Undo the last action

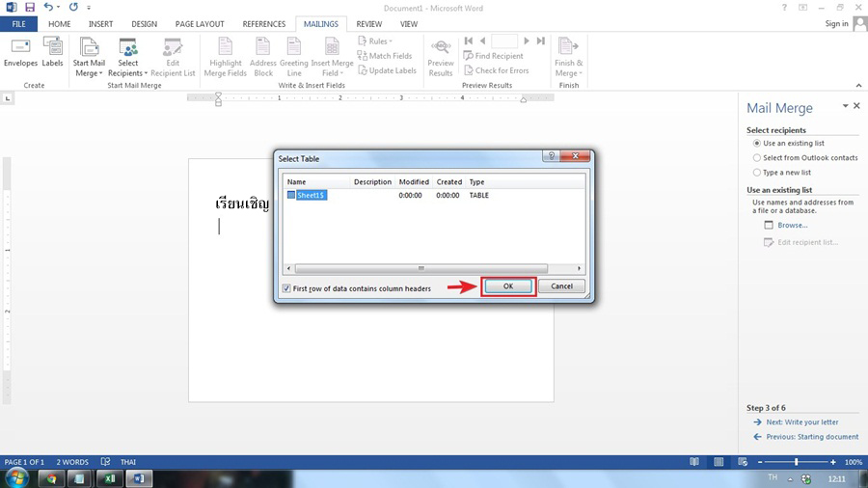[49, 7]
